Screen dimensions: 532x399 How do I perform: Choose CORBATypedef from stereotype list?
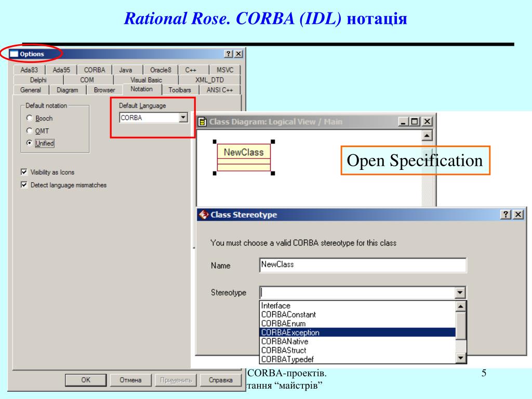click(358, 359)
